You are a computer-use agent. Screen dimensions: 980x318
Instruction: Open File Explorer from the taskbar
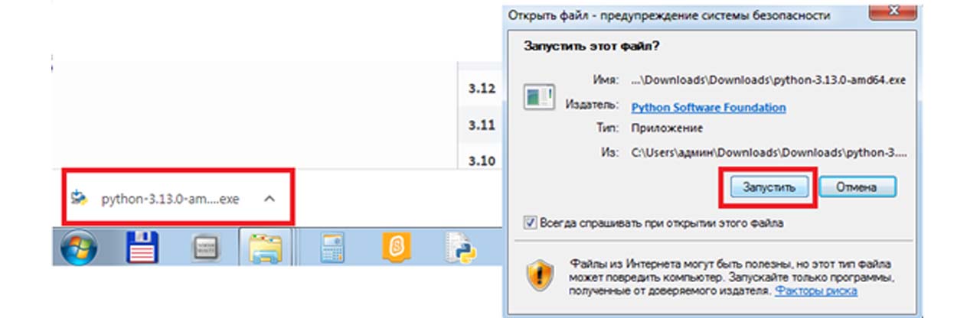(x=264, y=248)
